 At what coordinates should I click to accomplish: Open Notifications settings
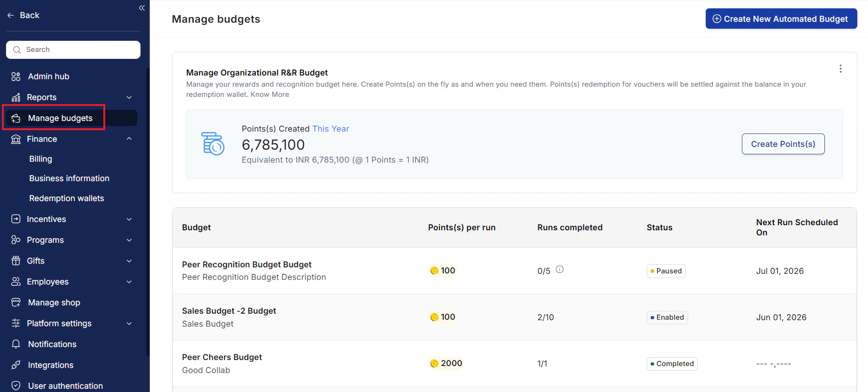tap(52, 344)
